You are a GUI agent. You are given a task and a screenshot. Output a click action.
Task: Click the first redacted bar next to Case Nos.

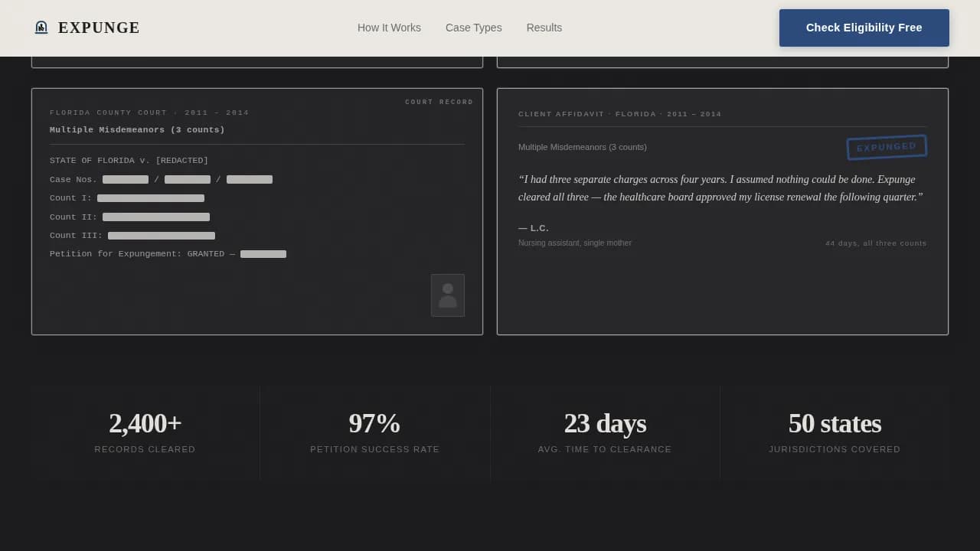coord(125,179)
